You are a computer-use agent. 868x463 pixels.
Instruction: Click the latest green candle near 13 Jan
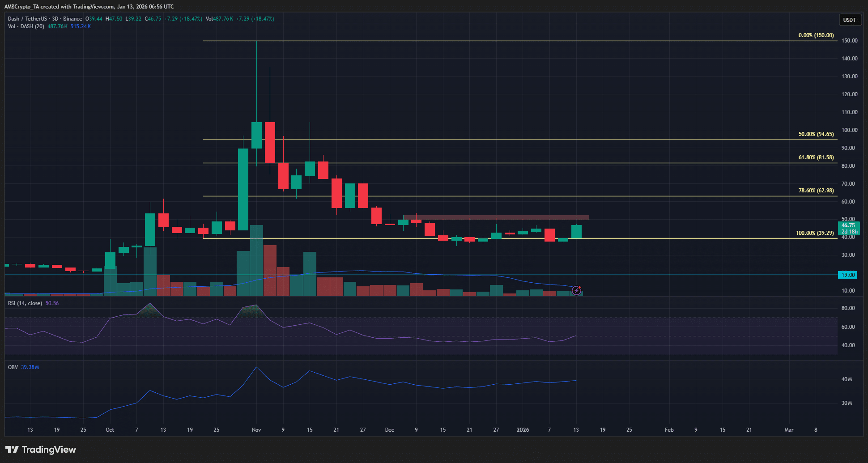pyautogui.click(x=576, y=232)
